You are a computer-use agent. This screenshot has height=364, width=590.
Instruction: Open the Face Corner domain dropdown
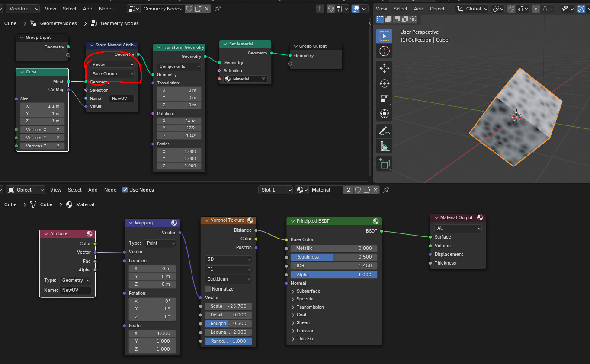pos(112,74)
